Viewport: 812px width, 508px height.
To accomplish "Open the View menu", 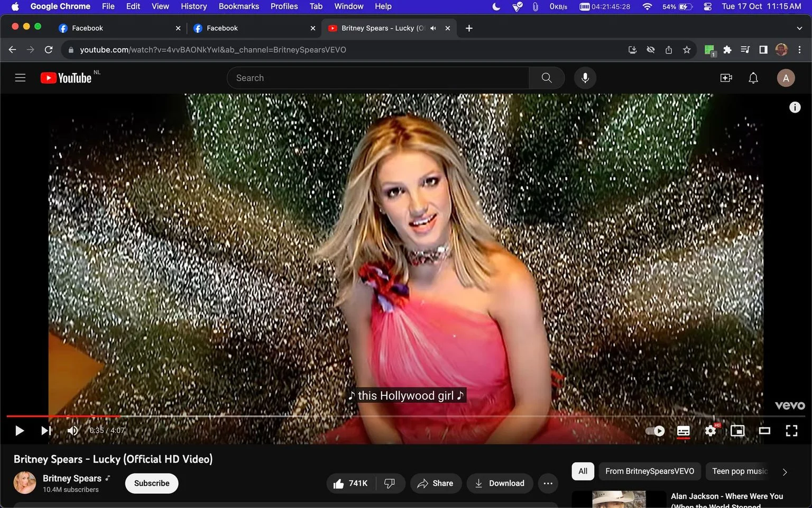I will 160,6.
